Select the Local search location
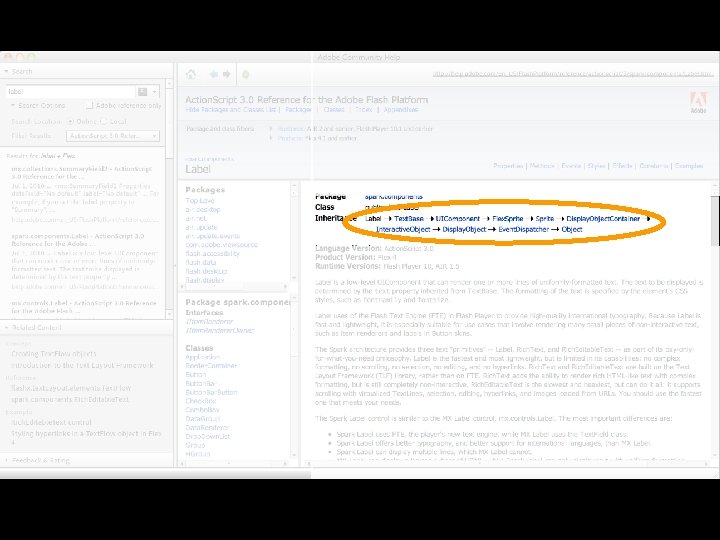The height and width of the screenshot is (540, 720). click(103, 122)
